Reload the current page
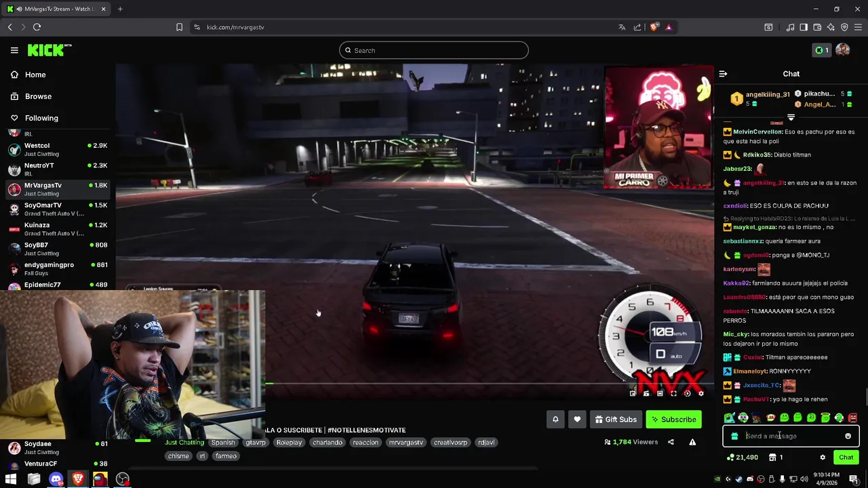Image resolution: width=868 pixels, height=488 pixels. click(37, 27)
